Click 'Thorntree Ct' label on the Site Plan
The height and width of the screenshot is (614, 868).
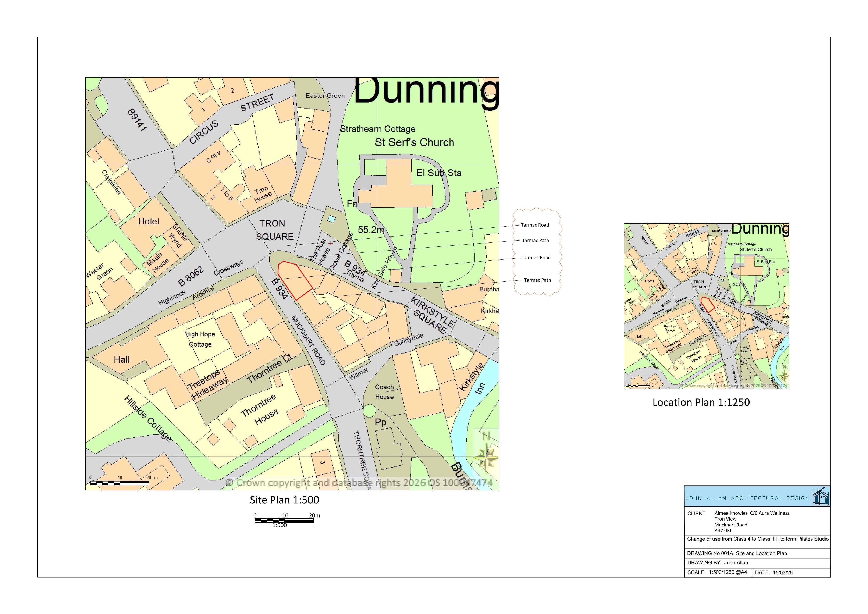coord(269,369)
